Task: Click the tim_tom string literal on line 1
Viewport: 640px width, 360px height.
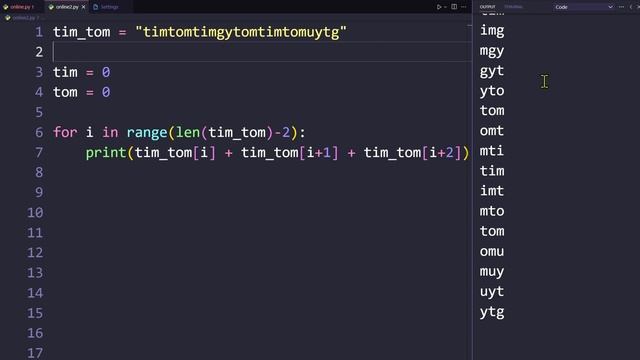Action: tap(241, 32)
